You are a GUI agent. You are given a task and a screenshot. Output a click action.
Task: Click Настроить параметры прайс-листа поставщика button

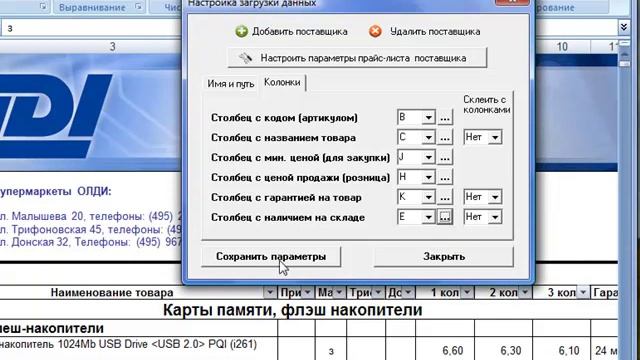tap(357, 58)
